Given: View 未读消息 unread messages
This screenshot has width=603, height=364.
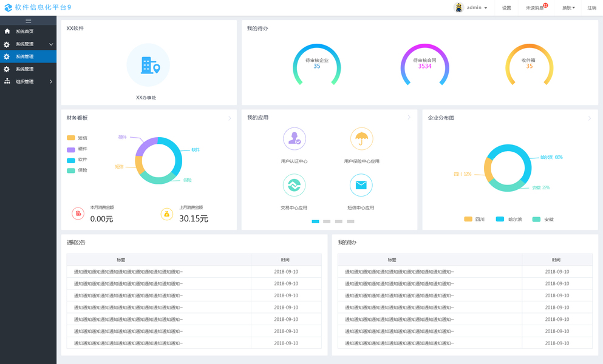Looking at the screenshot, I should 534,8.
